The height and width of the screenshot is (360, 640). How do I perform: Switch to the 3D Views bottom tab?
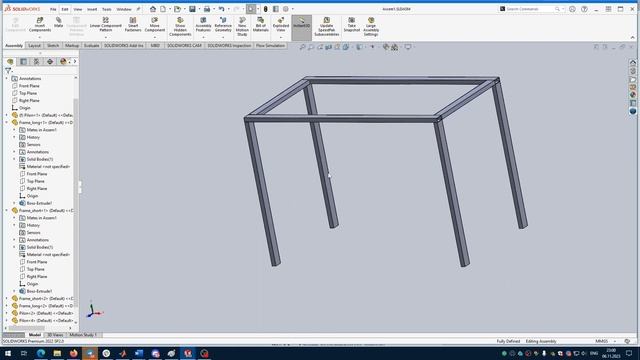click(x=55, y=335)
